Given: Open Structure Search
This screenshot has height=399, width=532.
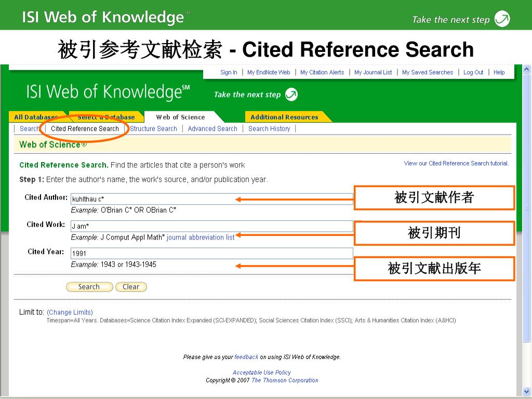Looking at the screenshot, I should (153, 129).
